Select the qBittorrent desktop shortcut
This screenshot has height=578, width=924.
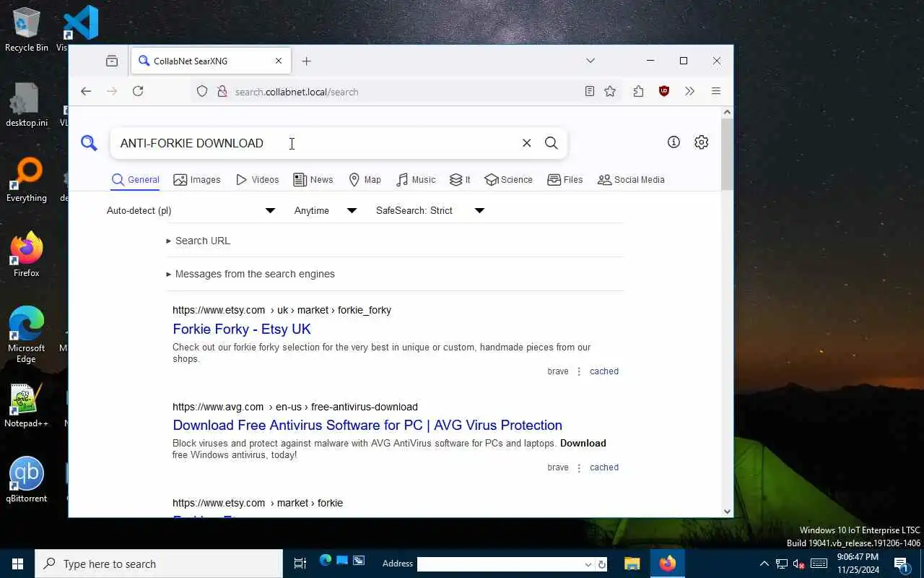click(27, 480)
